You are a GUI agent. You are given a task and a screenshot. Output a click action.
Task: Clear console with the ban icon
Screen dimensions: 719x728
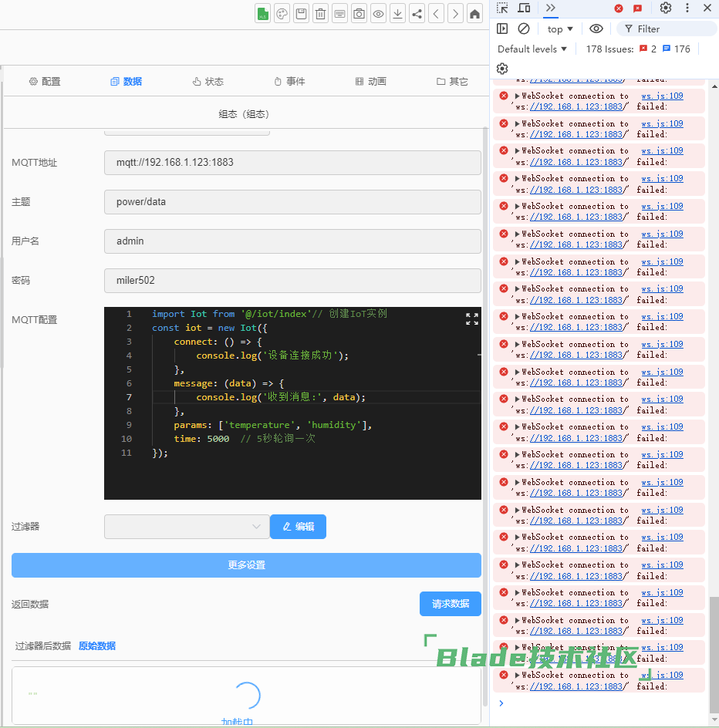click(x=524, y=29)
